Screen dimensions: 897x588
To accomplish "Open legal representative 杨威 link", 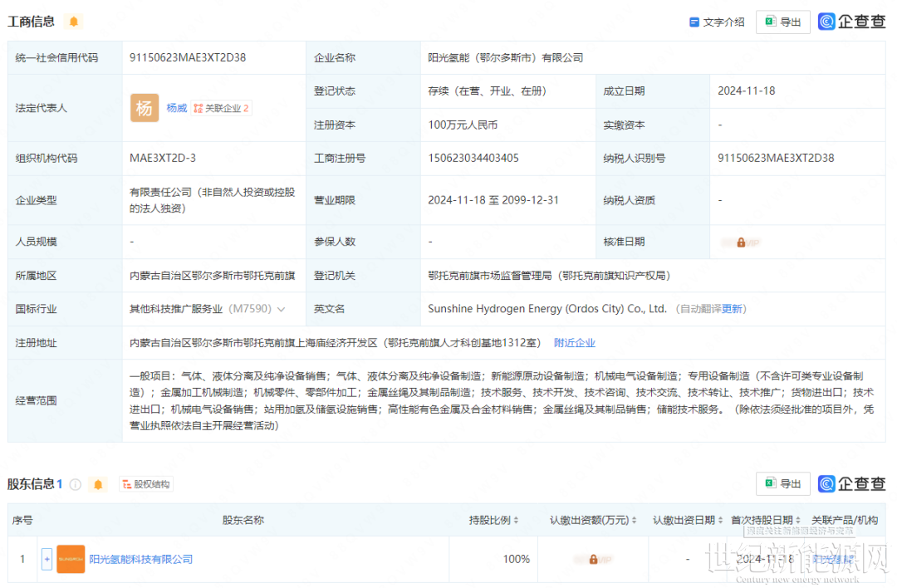I will click(x=176, y=108).
